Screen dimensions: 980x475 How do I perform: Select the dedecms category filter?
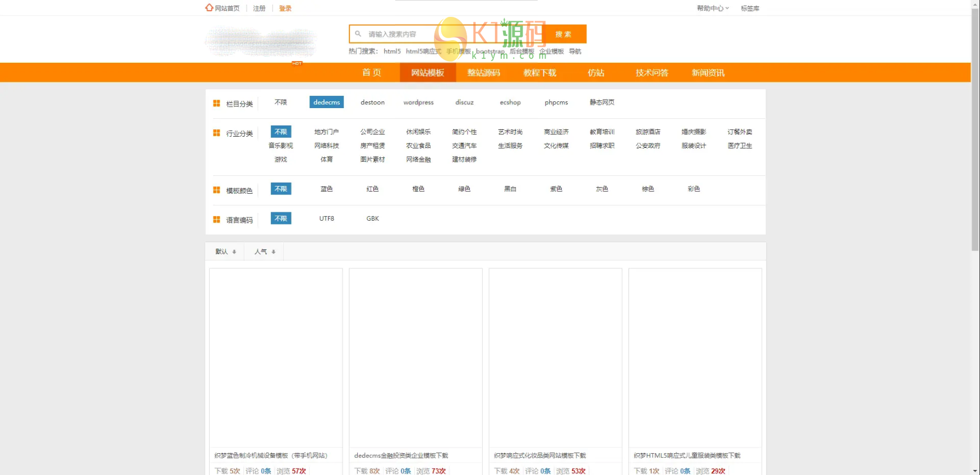tap(326, 103)
